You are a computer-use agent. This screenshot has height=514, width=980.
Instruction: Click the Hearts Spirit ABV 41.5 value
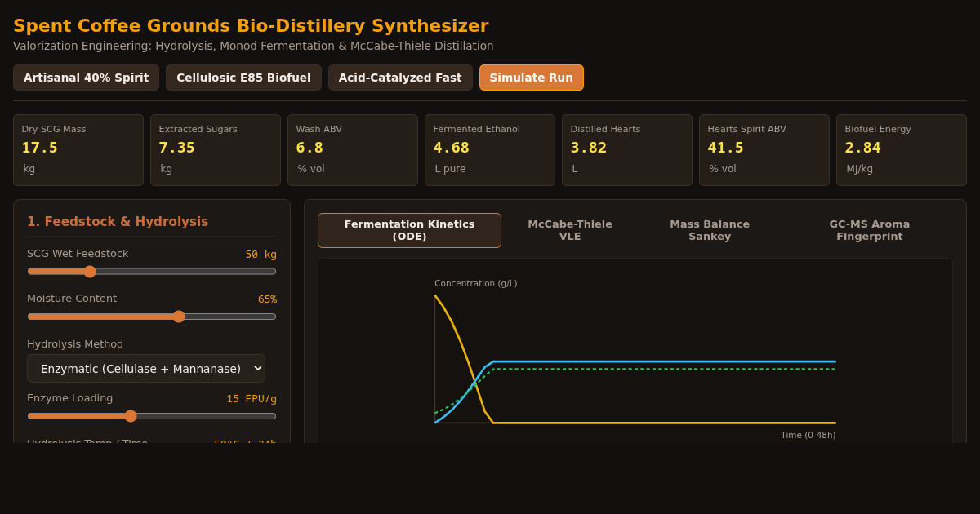[726, 148]
